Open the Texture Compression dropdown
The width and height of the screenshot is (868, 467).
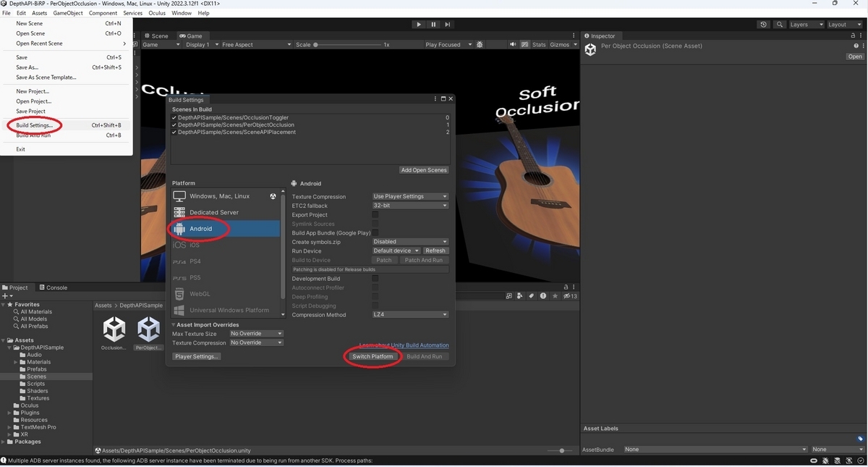click(410, 196)
